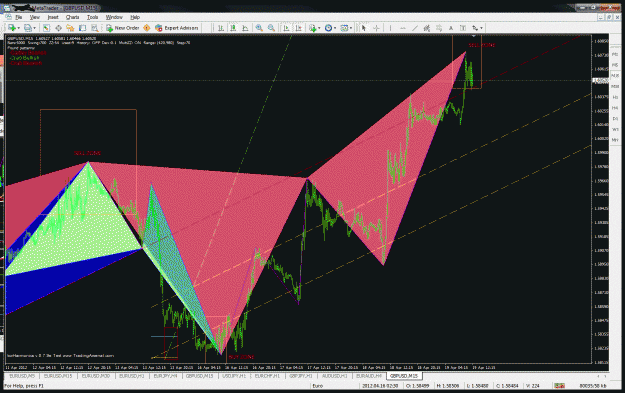Select the arrows drawing tool
This screenshot has height=393, width=625.
(475, 28)
